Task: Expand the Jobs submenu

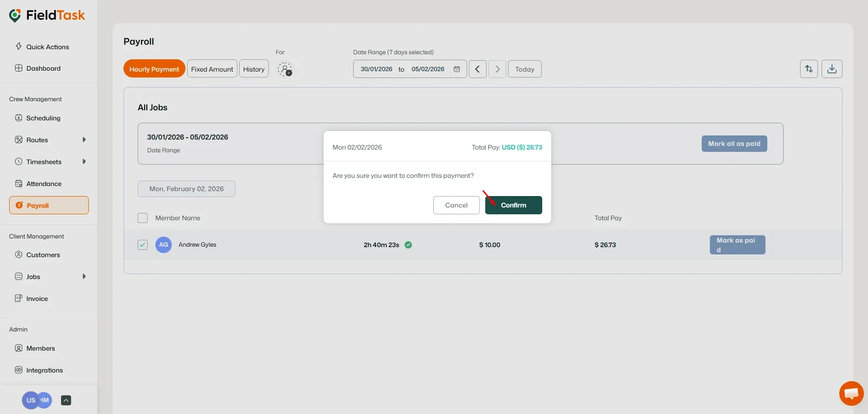Action: point(85,276)
